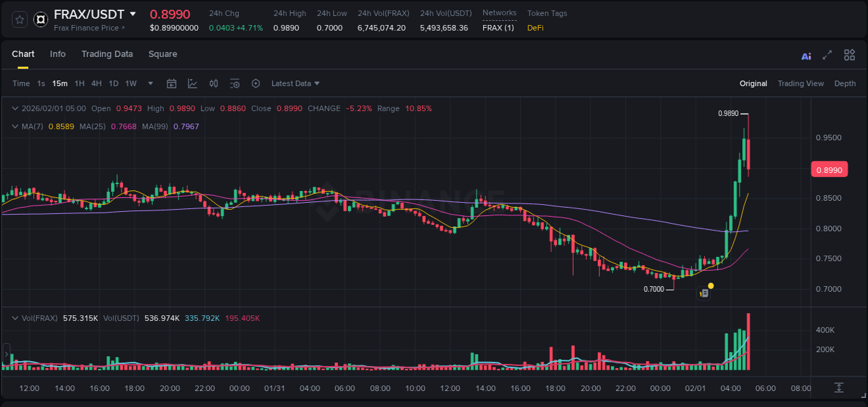Open the widgets layout panel
The width and height of the screenshot is (868, 407).
pyautogui.click(x=849, y=54)
